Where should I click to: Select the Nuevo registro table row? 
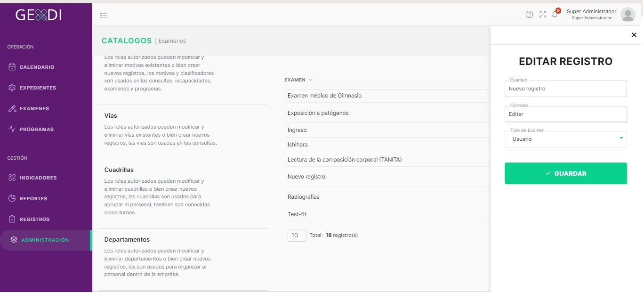coord(387,177)
